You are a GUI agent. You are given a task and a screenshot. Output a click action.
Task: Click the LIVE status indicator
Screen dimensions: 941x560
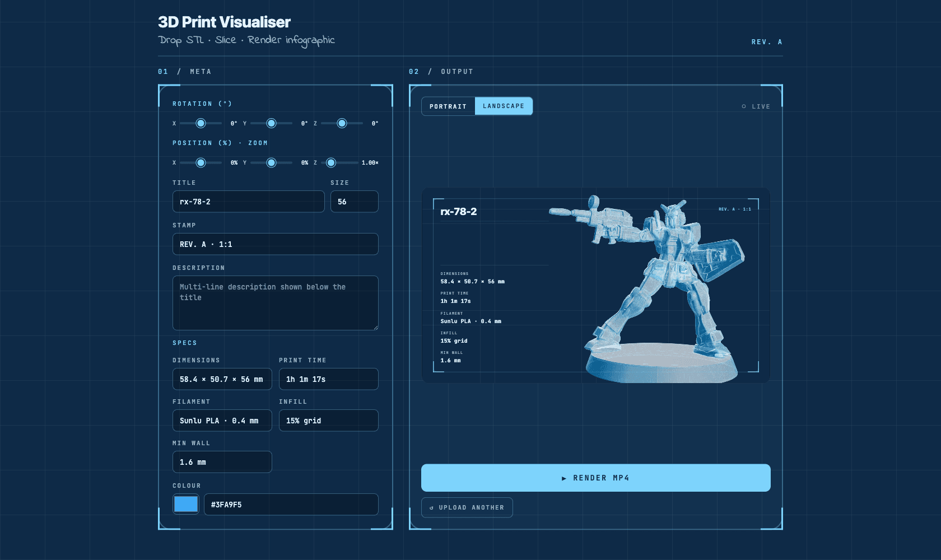(756, 106)
